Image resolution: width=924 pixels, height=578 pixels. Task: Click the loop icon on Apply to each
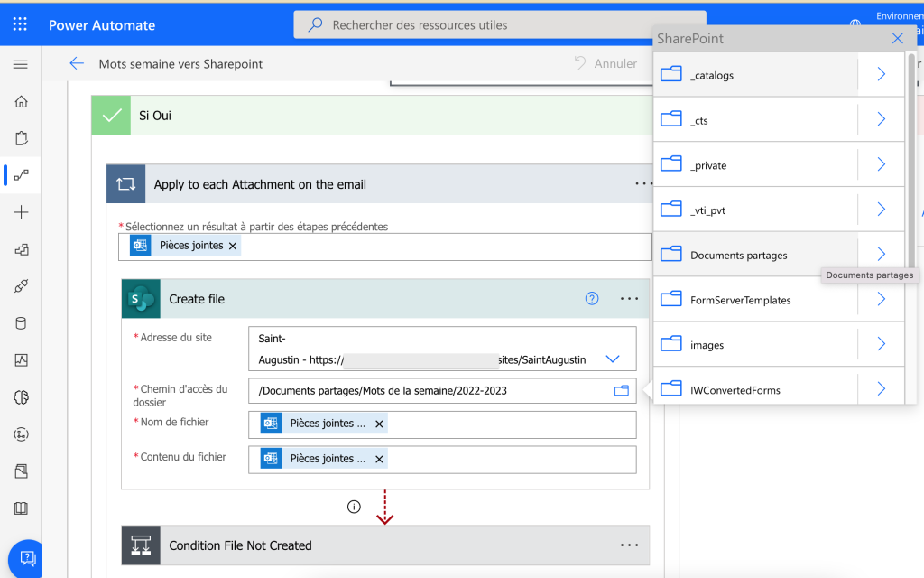pyautogui.click(x=126, y=184)
